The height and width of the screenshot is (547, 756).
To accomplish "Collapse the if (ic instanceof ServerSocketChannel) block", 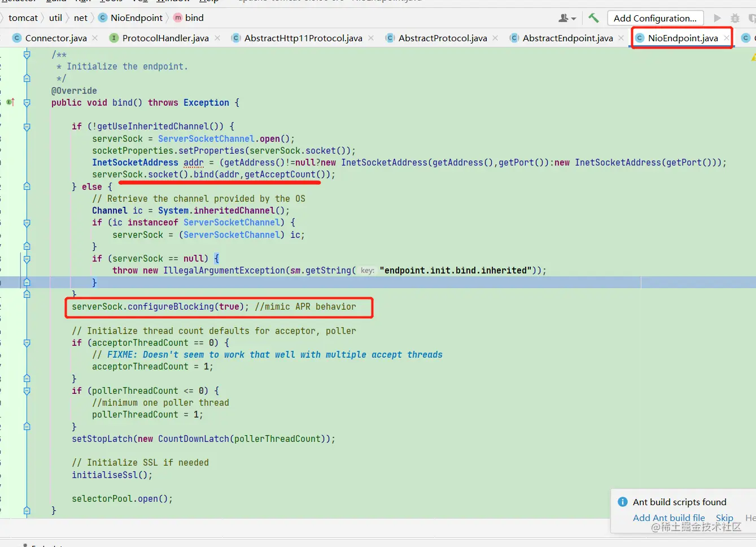I will pyautogui.click(x=27, y=223).
